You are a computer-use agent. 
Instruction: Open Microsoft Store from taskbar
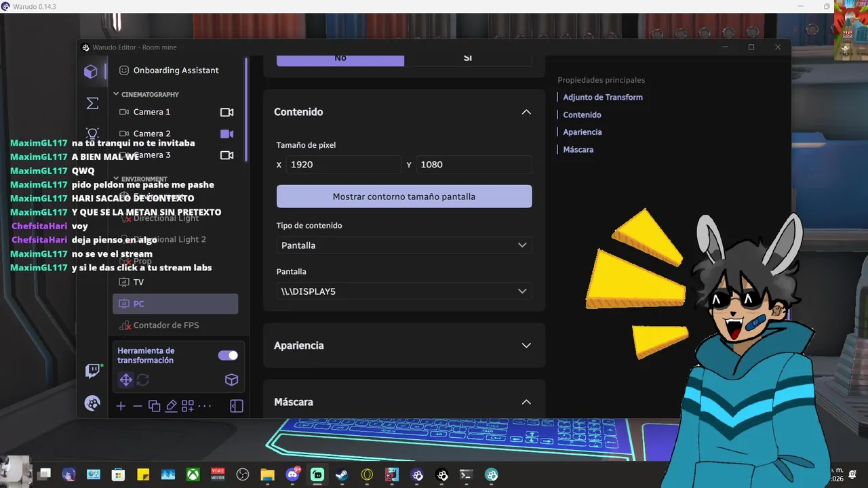click(118, 475)
